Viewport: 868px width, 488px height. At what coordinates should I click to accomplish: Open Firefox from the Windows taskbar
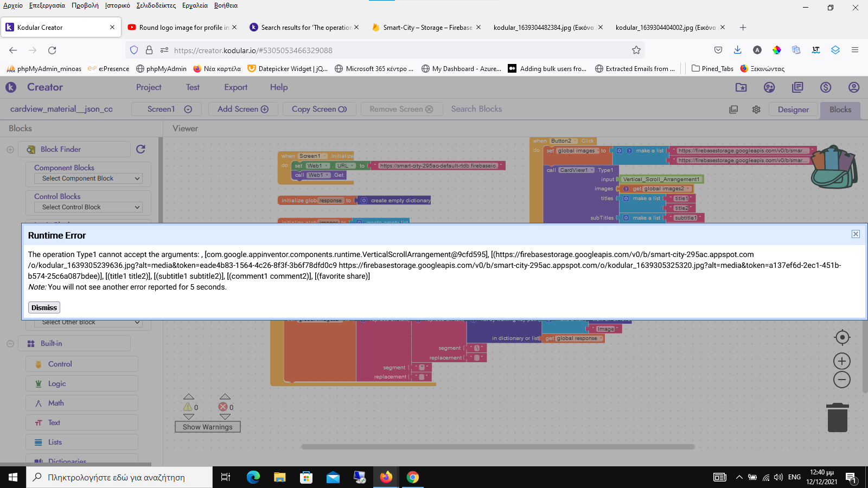click(x=386, y=477)
